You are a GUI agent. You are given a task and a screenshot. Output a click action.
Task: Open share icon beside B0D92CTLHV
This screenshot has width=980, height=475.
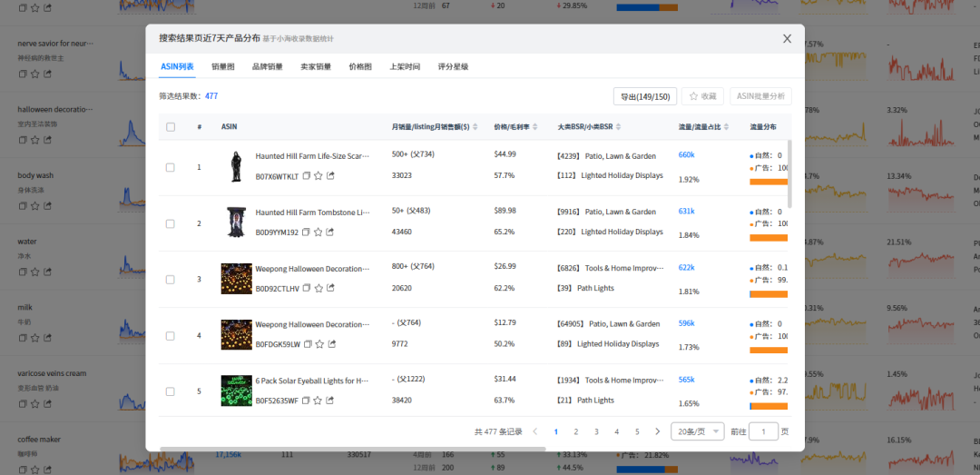330,288
